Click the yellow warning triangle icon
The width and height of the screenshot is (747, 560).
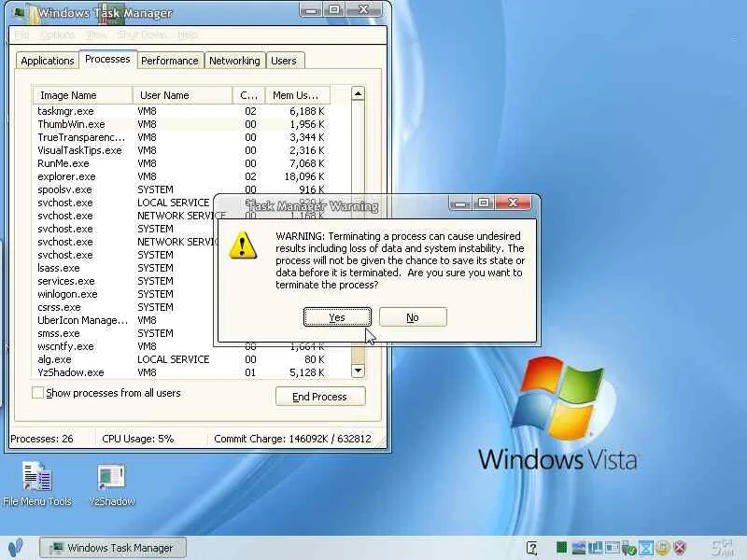click(243, 245)
